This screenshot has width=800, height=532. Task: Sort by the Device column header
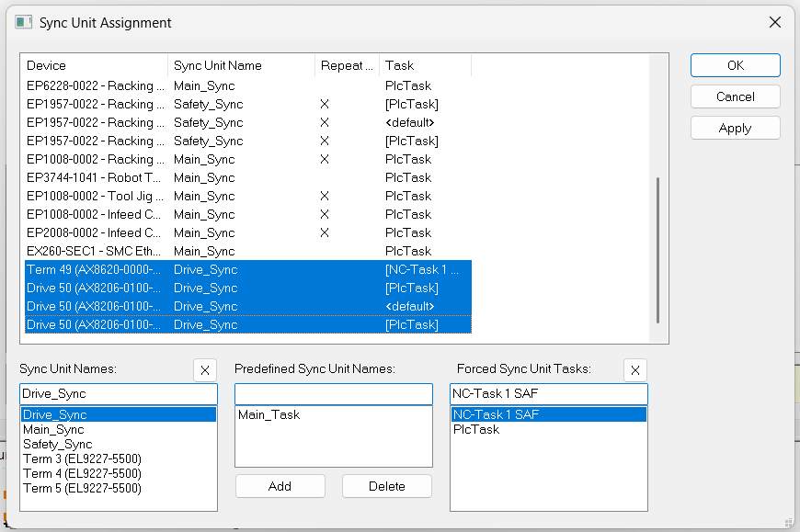[96, 66]
